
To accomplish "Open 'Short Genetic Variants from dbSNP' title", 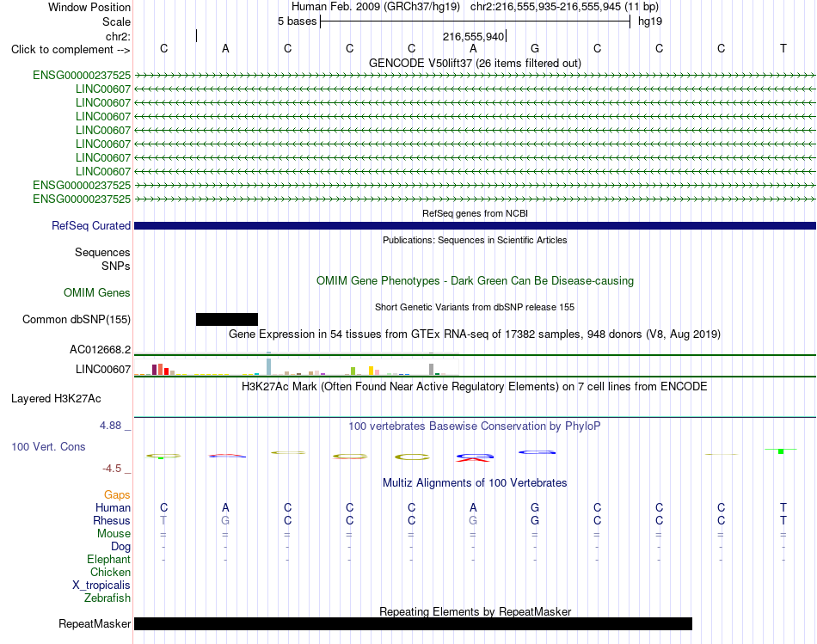I will coord(475,308).
